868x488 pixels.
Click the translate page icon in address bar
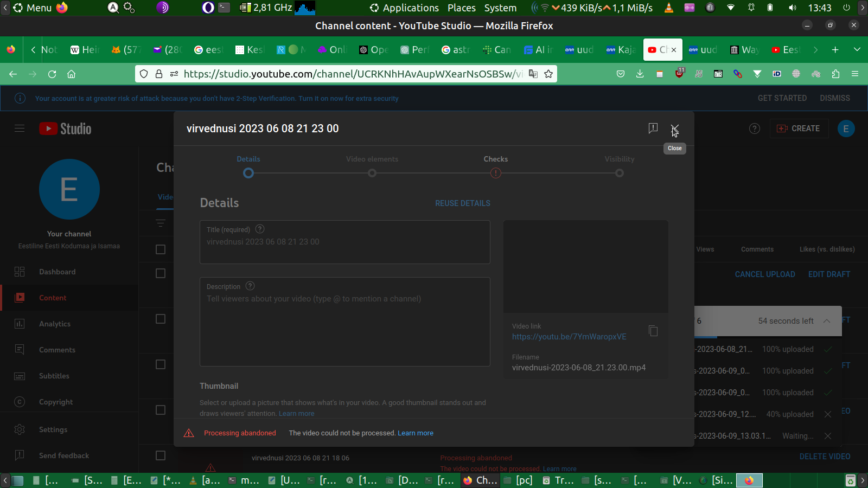point(533,74)
